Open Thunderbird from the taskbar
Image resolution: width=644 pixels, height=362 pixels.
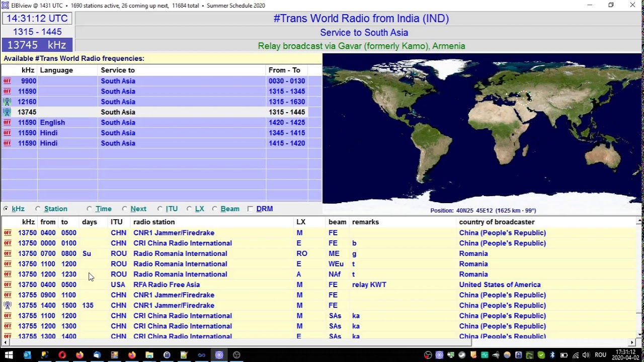pyautogui.click(x=97, y=355)
